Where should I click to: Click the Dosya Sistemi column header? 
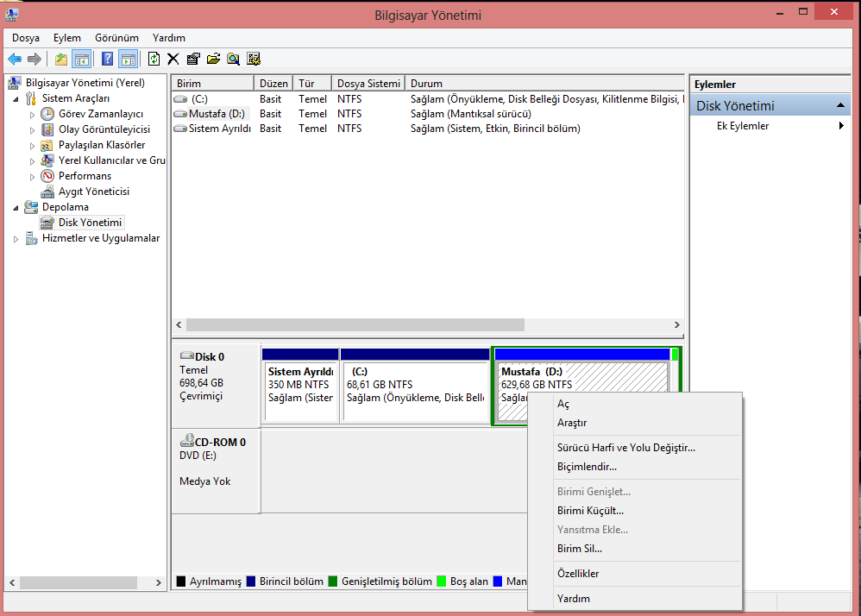coord(368,84)
